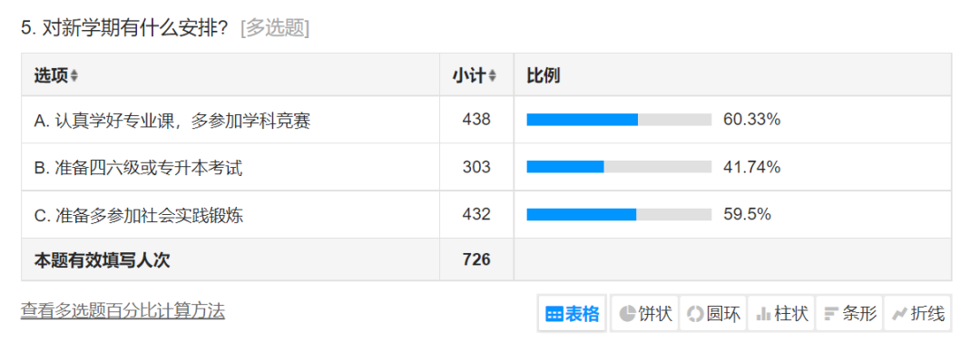Switch to 表格 table view
980x352 pixels.
point(572,313)
